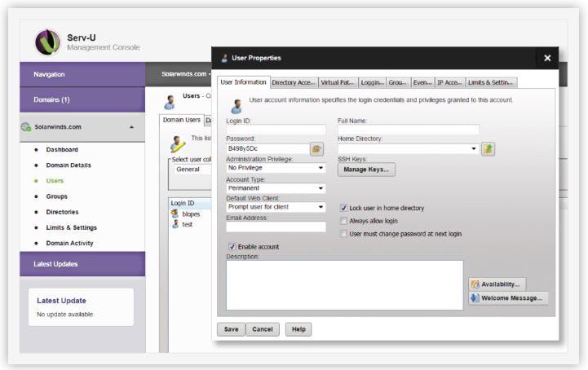Click the Password field
Screen dimensions: 588x370
[x=267, y=149]
